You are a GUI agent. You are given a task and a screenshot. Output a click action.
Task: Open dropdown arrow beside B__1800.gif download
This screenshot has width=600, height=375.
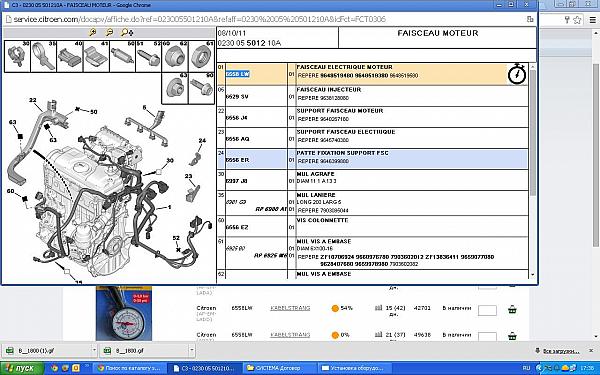192,350
